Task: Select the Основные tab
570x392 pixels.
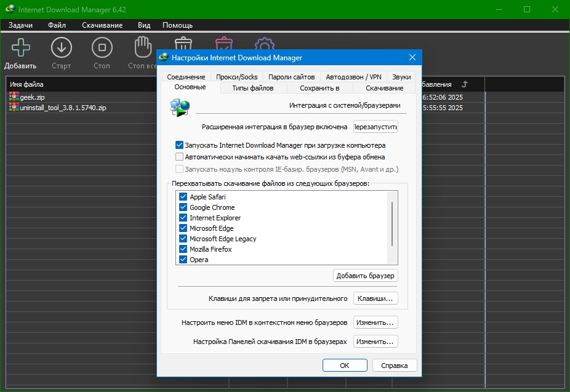Action: pyautogui.click(x=190, y=87)
